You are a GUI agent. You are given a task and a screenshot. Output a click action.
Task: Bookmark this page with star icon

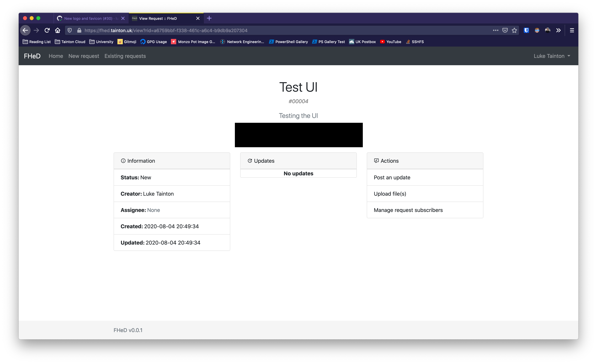pyautogui.click(x=514, y=30)
